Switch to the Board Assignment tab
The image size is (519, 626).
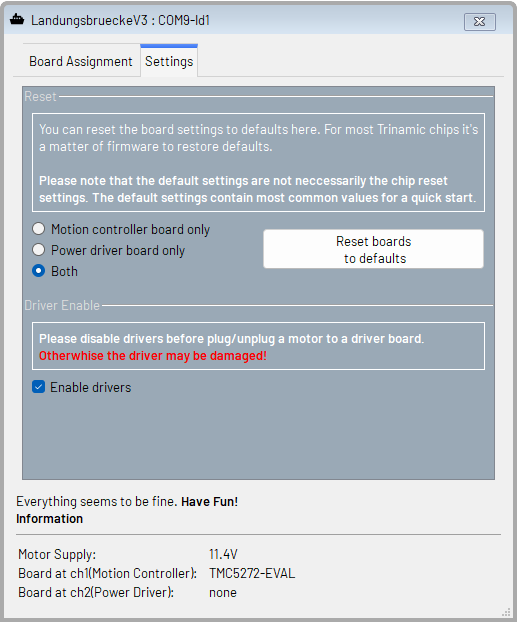[x=81, y=61]
